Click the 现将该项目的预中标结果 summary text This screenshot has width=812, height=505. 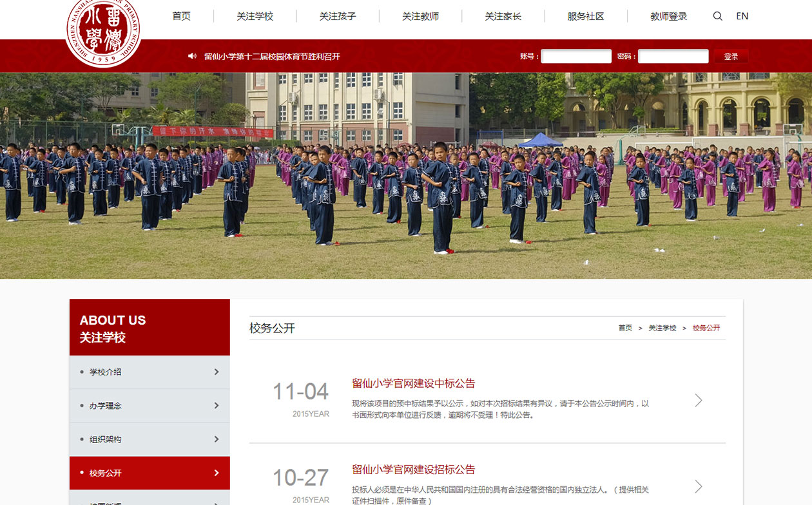500,409
